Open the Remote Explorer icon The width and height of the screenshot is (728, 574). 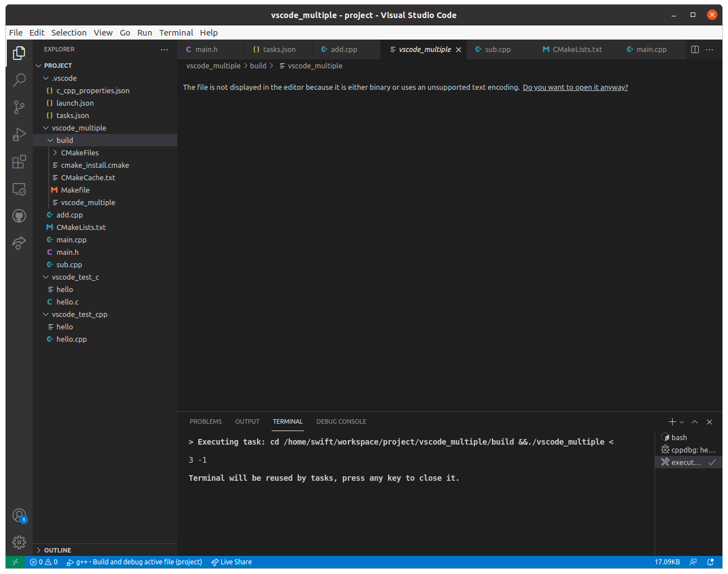tap(19, 189)
